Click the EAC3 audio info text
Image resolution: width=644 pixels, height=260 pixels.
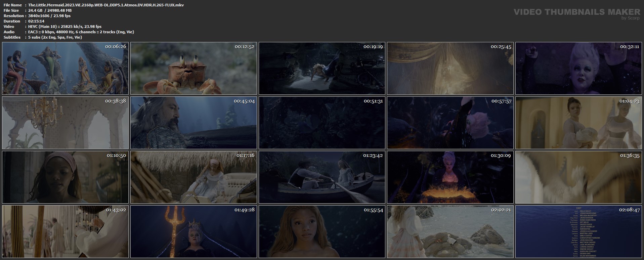tap(81, 32)
